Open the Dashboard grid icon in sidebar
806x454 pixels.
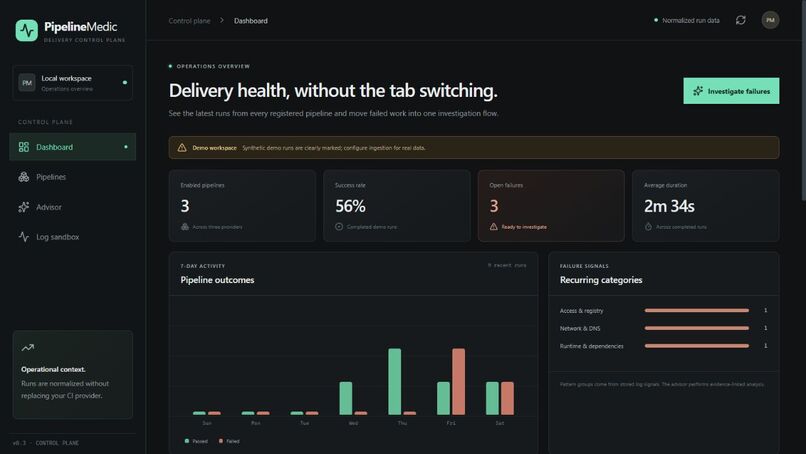click(24, 147)
